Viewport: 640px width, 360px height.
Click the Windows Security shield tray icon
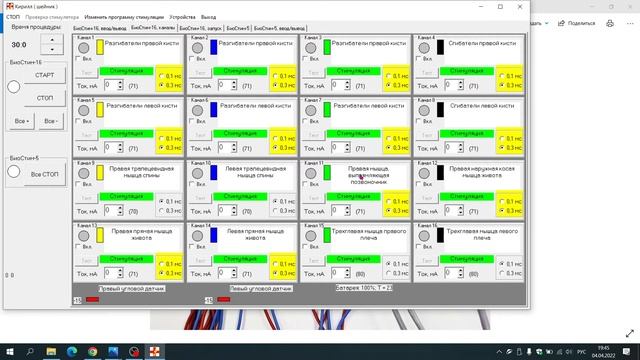coord(539,351)
